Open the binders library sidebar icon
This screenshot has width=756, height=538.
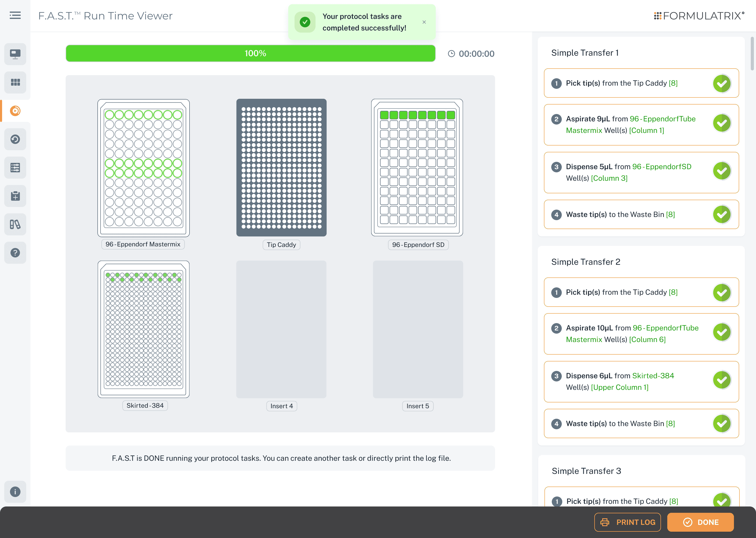click(x=15, y=225)
